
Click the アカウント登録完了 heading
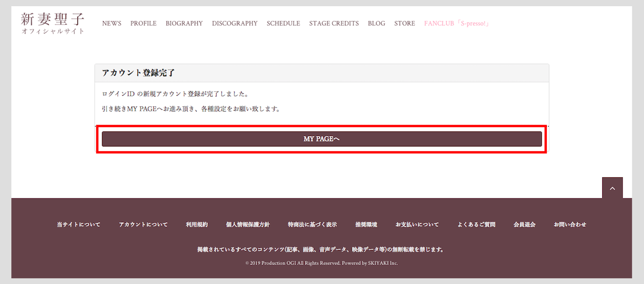(x=139, y=73)
